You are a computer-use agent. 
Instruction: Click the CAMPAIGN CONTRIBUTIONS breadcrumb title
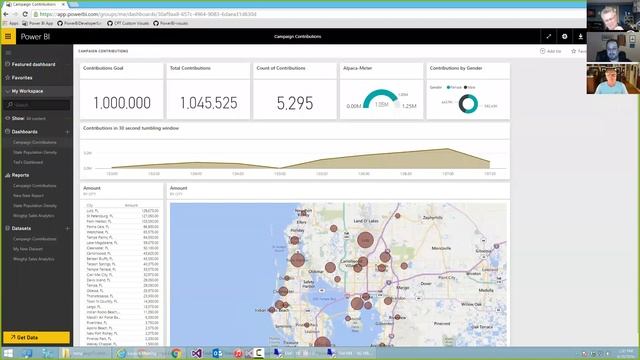point(103,51)
